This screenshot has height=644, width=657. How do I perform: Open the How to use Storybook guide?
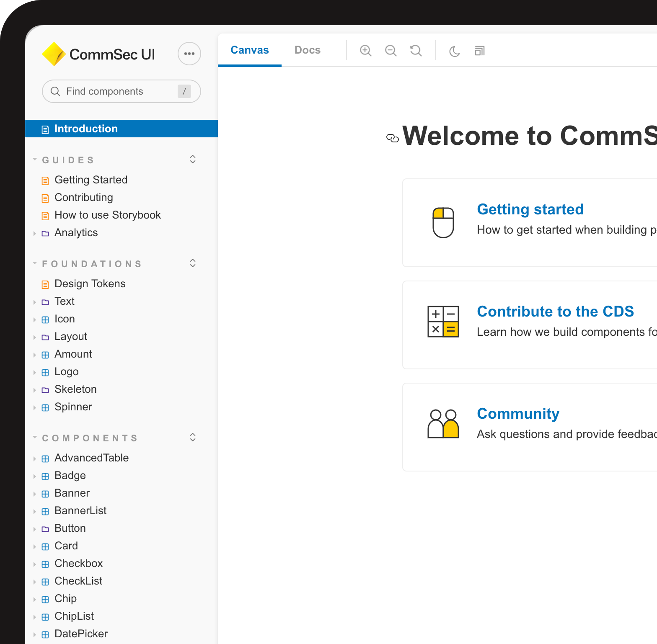(x=108, y=215)
